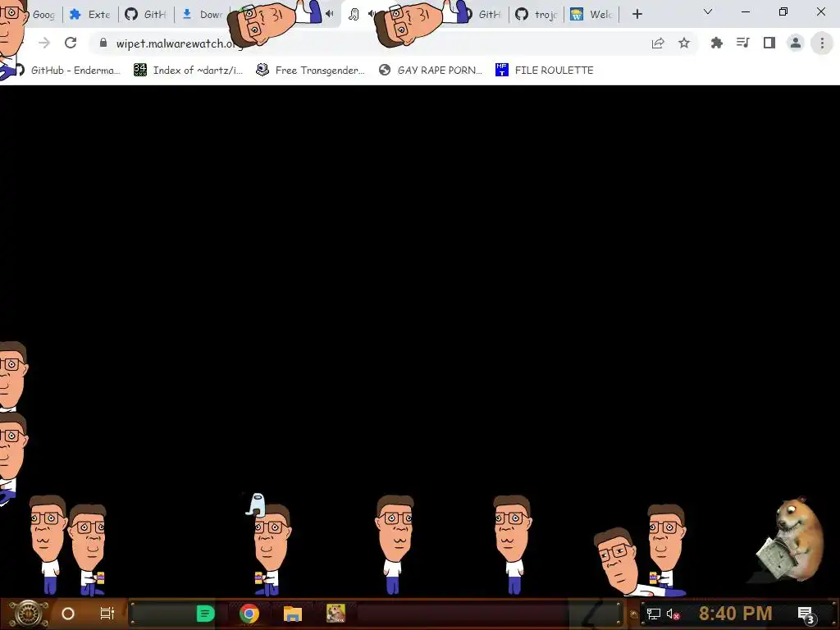Click the Chrome taskbar icon
This screenshot has width=840, height=630.
click(x=249, y=614)
